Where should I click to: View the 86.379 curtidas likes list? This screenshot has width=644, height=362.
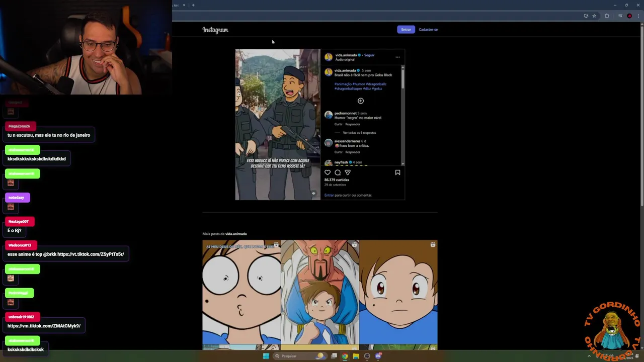[337, 179]
